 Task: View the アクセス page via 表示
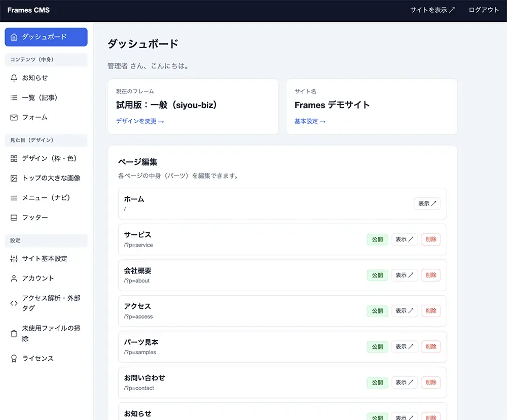(x=405, y=311)
